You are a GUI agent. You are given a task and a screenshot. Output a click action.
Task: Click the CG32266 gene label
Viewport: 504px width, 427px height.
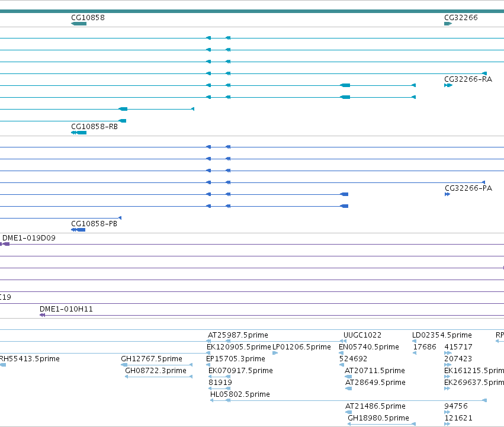point(461,18)
